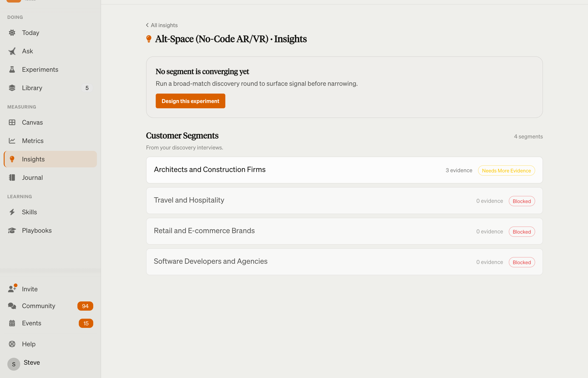588x378 pixels.
Task: Click No segment is converging yet heading
Action: [202, 72]
